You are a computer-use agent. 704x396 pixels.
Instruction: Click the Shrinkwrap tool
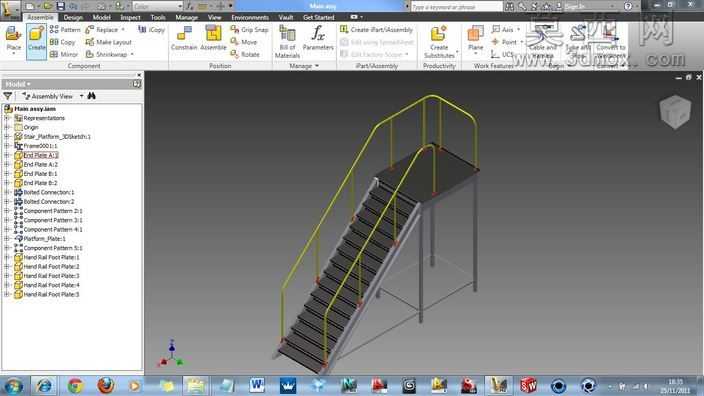click(109, 54)
